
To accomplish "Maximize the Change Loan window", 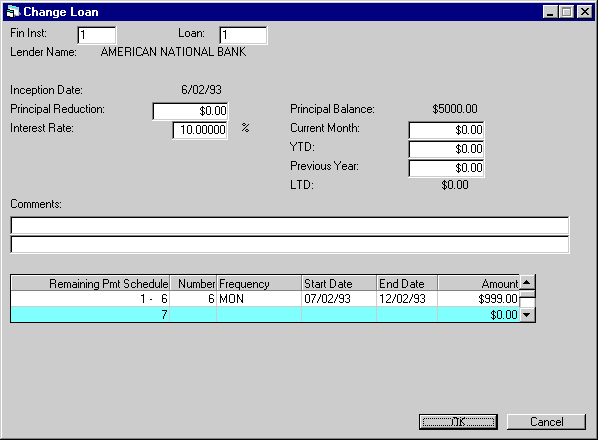I will tap(567, 12).
